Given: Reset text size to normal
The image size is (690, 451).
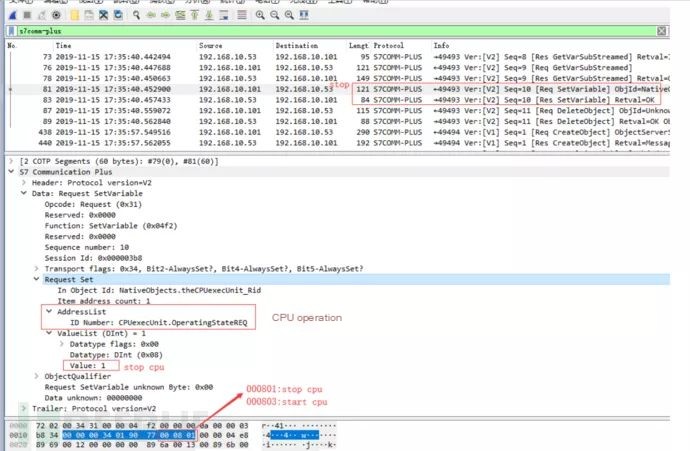Looking at the screenshot, I should [x=289, y=15].
